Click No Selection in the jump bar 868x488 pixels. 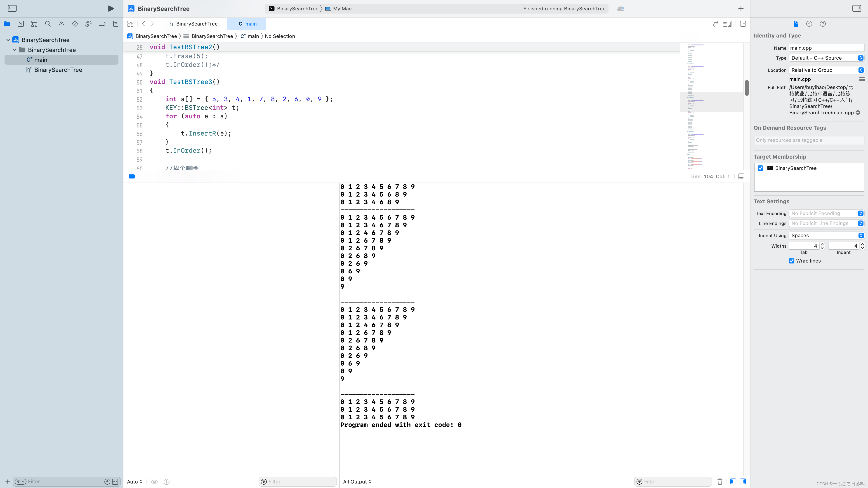(280, 36)
